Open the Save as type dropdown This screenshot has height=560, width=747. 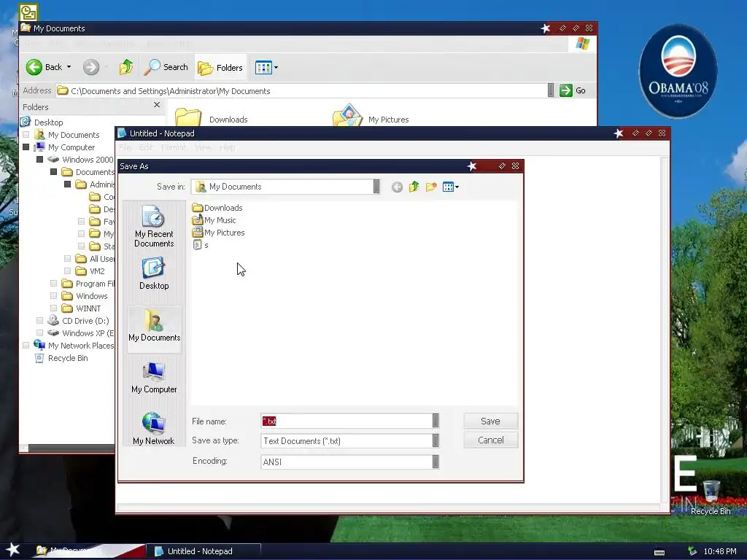point(436,440)
